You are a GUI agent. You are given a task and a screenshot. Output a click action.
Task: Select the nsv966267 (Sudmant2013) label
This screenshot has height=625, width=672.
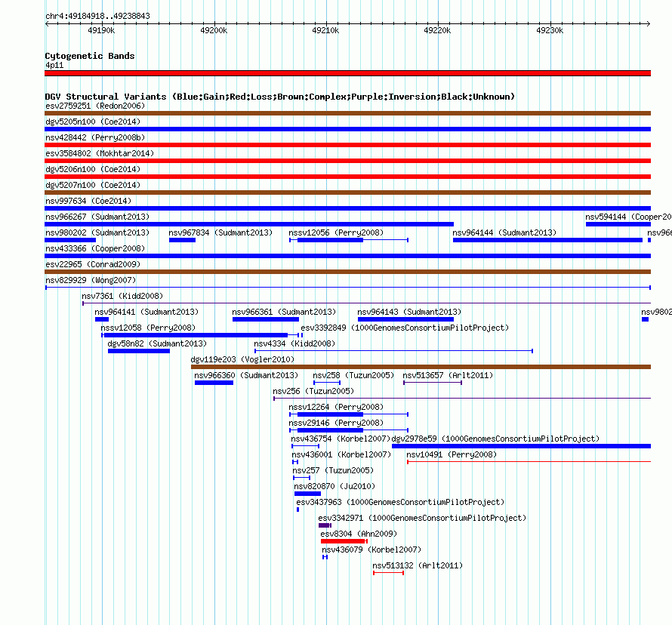click(x=97, y=217)
